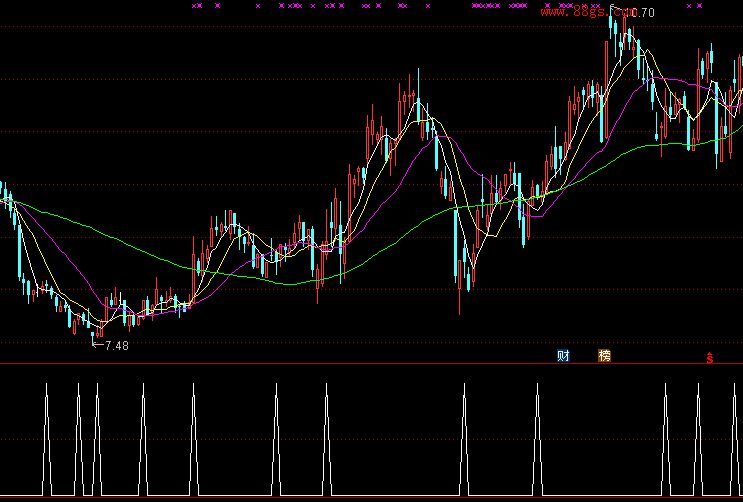The image size is (743, 502).
Task: Open the orange 榜 ranking marker
Action: click(604, 356)
